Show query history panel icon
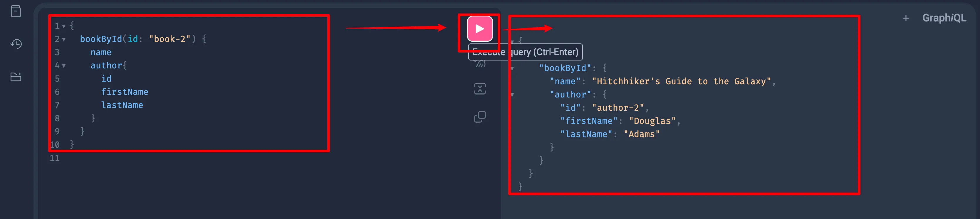Image resolution: width=980 pixels, height=219 pixels. click(x=16, y=44)
